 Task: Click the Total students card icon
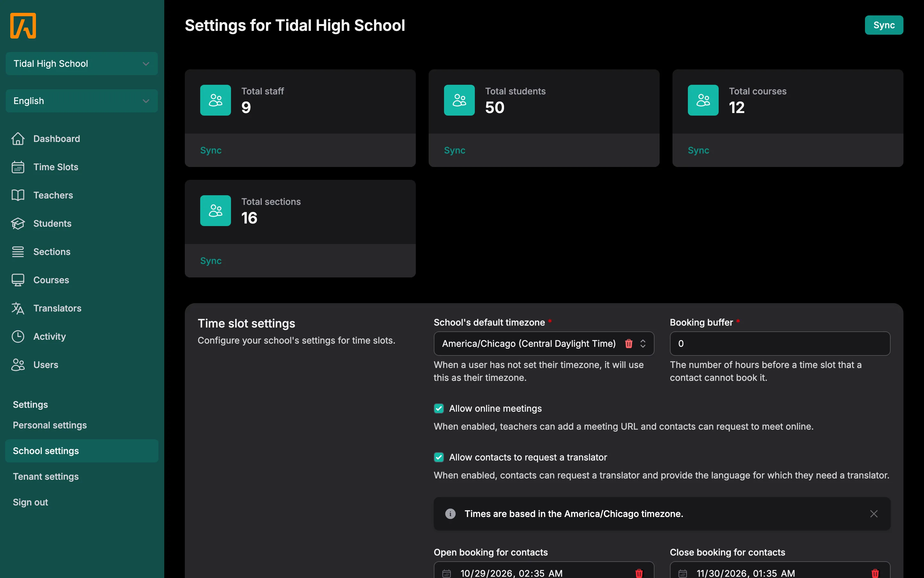[459, 100]
